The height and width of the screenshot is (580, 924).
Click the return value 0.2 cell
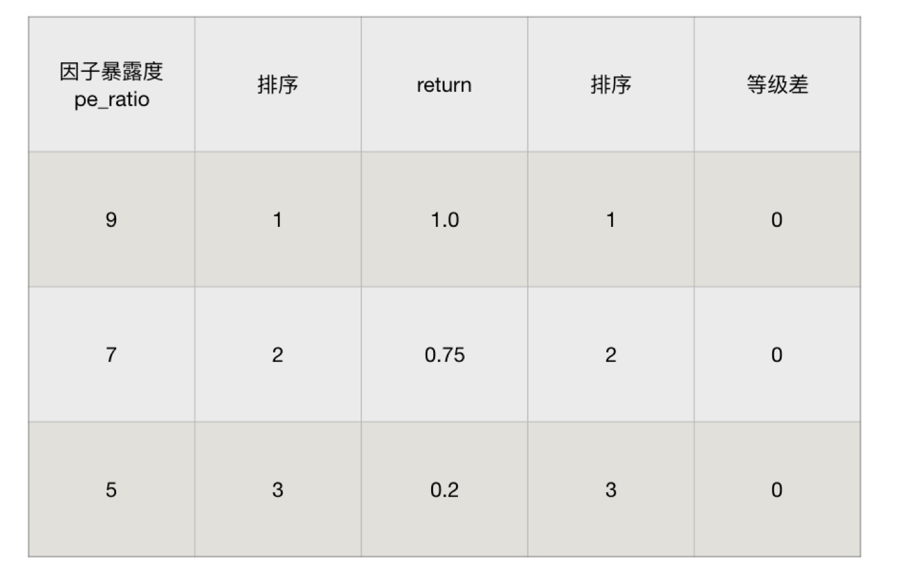coord(444,489)
